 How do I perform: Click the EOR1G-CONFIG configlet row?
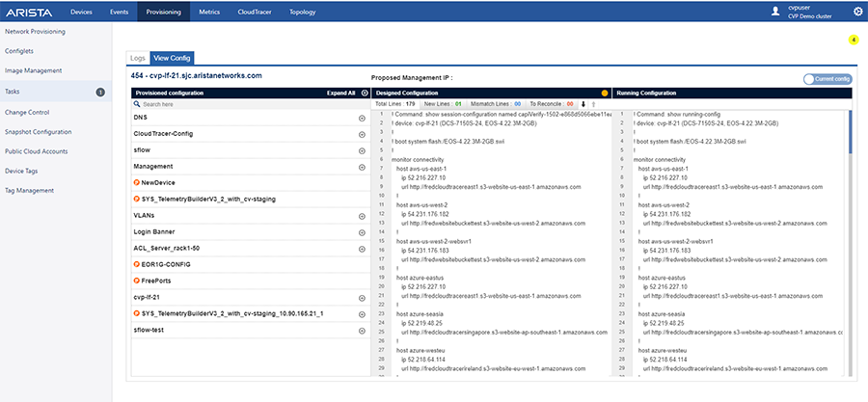point(251,264)
